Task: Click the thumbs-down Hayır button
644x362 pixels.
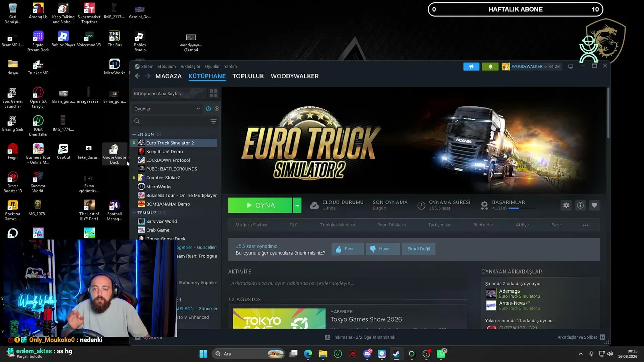Action: [x=382, y=249]
